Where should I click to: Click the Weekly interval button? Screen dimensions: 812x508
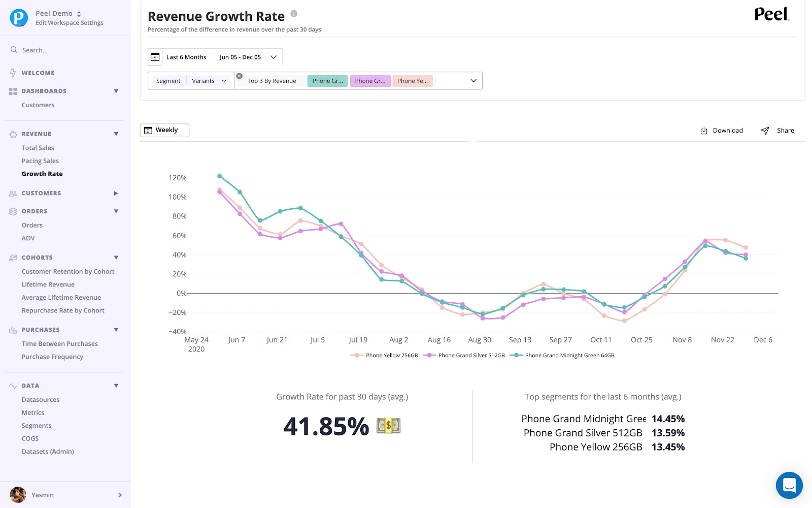click(x=164, y=130)
